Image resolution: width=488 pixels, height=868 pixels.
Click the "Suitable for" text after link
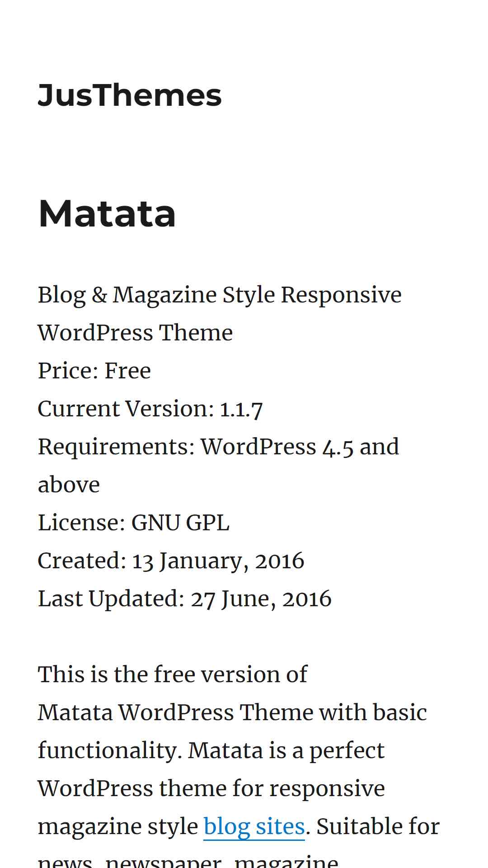[378, 826]
